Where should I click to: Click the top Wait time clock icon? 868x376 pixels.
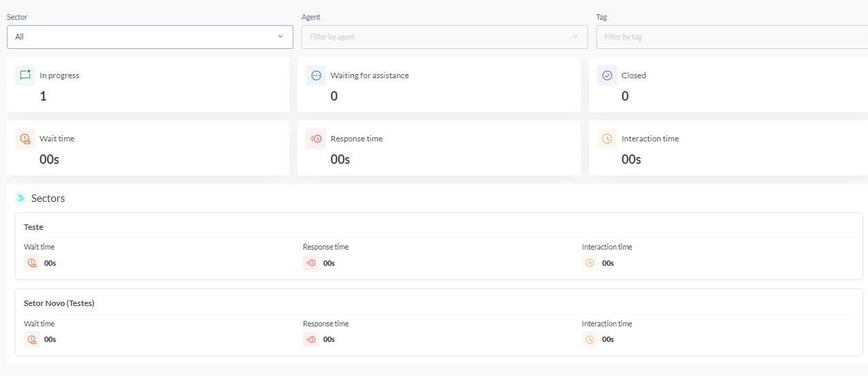(25, 139)
